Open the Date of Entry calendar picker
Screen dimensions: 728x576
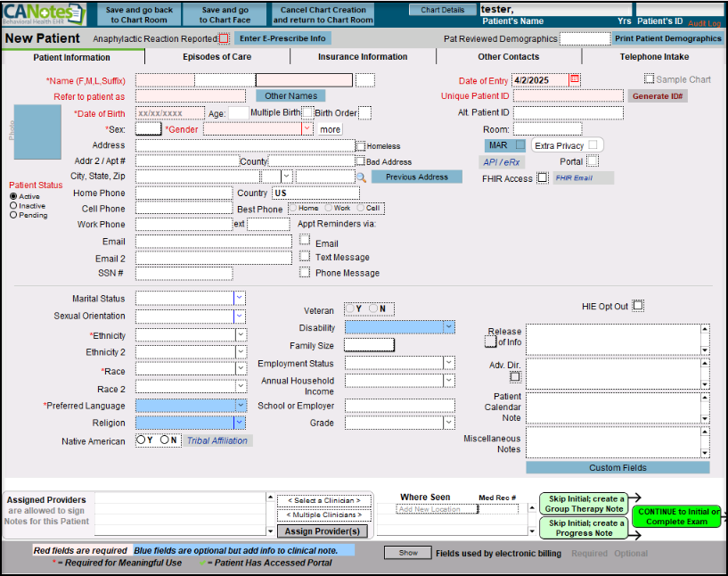[575, 79]
